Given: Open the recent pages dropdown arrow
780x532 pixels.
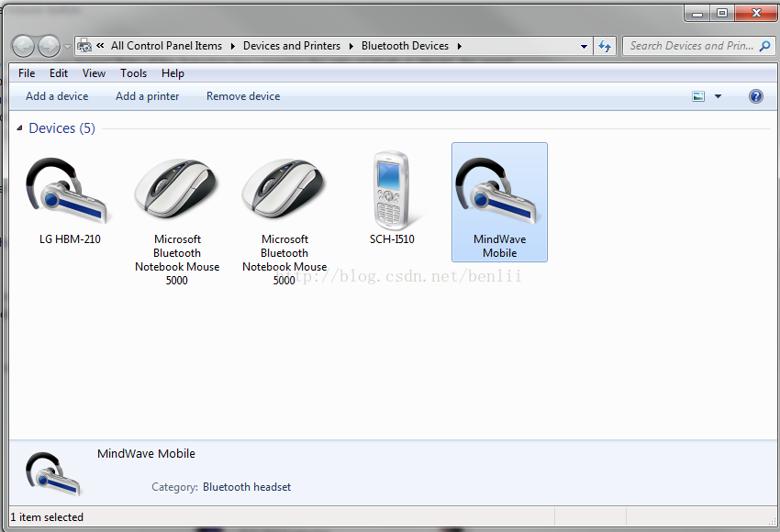Looking at the screenshot, I should 68,46.
